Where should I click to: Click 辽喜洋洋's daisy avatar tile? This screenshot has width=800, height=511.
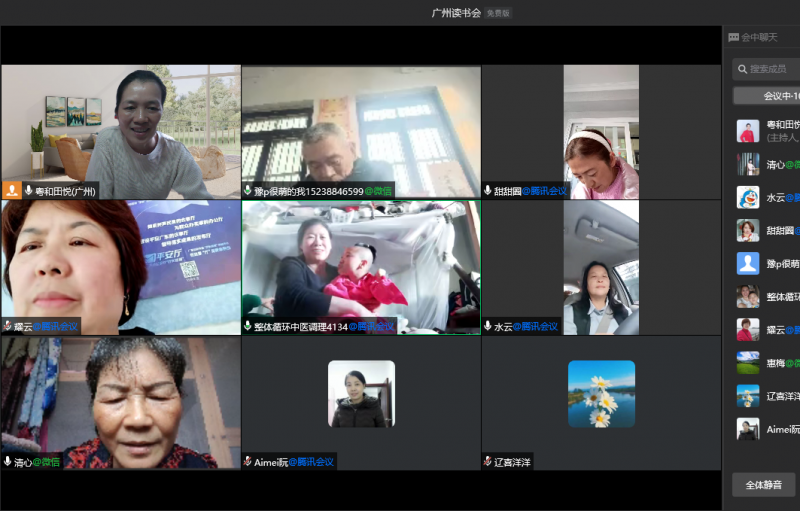coord(601,394)
